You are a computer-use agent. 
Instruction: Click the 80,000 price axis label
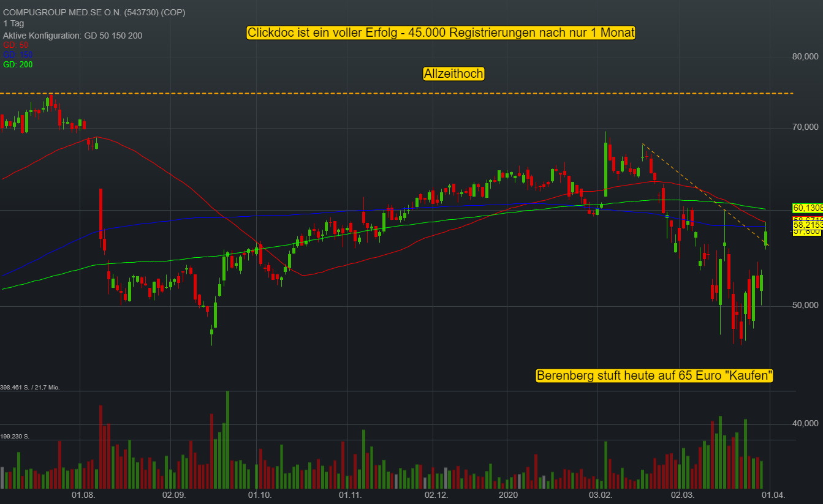[x=805, y=56]
